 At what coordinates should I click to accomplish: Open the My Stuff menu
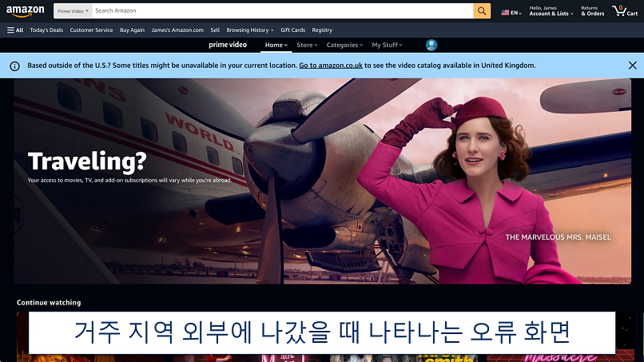387,45
